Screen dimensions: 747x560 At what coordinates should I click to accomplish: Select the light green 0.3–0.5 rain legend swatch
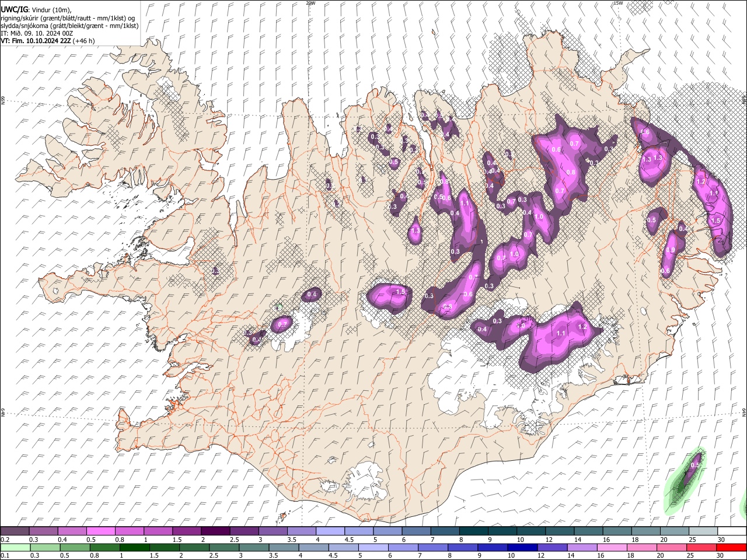tap(45, 548)
